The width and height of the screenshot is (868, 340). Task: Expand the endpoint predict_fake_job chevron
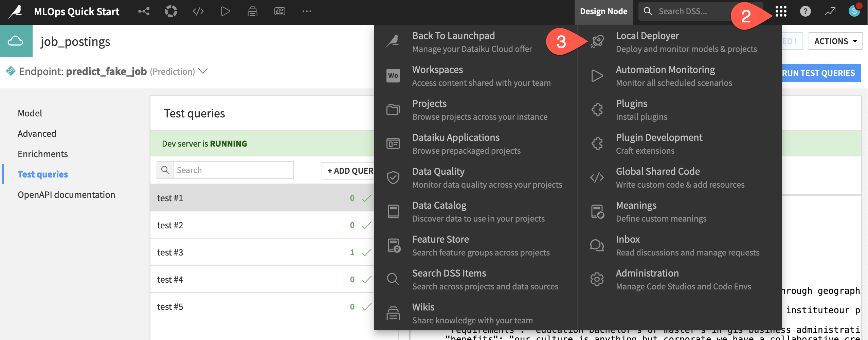(x=203, y=71)
